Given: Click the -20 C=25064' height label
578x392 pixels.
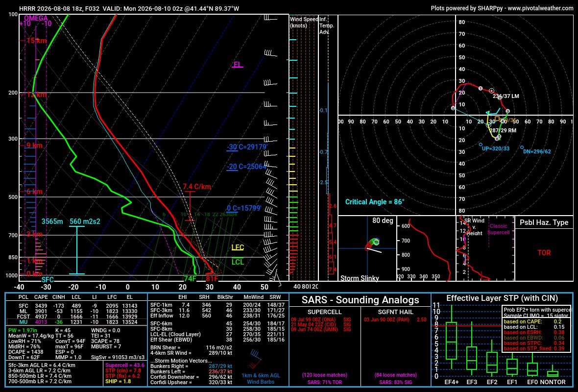Looking at the screenshot, I should 246,167.
